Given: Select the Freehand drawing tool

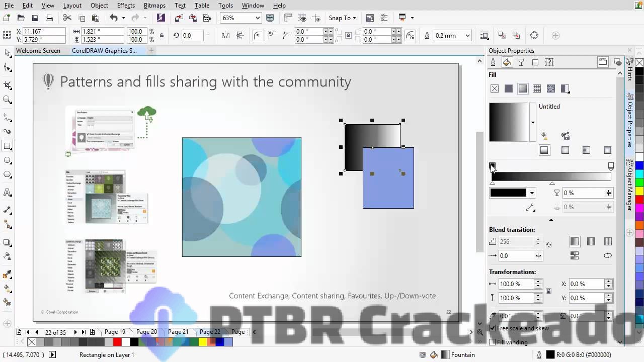Looking at the screenshot, I should [8, 117].
